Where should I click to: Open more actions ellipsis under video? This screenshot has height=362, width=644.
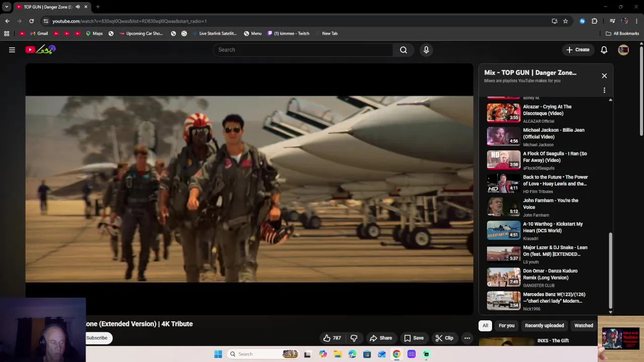[467, 338]
